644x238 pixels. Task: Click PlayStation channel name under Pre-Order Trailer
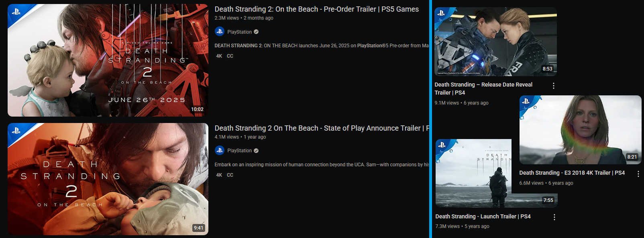(x=240, y=32)
